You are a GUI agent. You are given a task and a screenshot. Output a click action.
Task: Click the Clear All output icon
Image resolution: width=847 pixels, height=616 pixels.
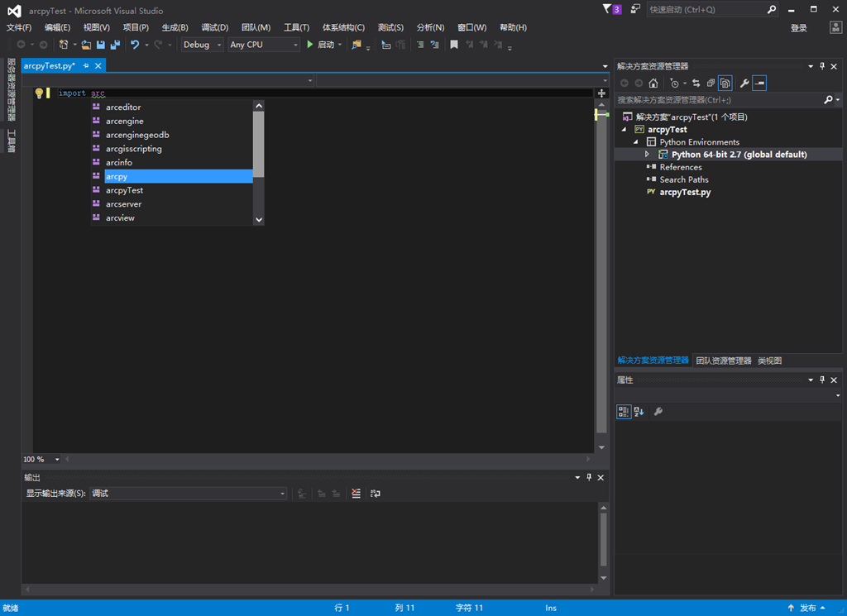pos(356,494)
